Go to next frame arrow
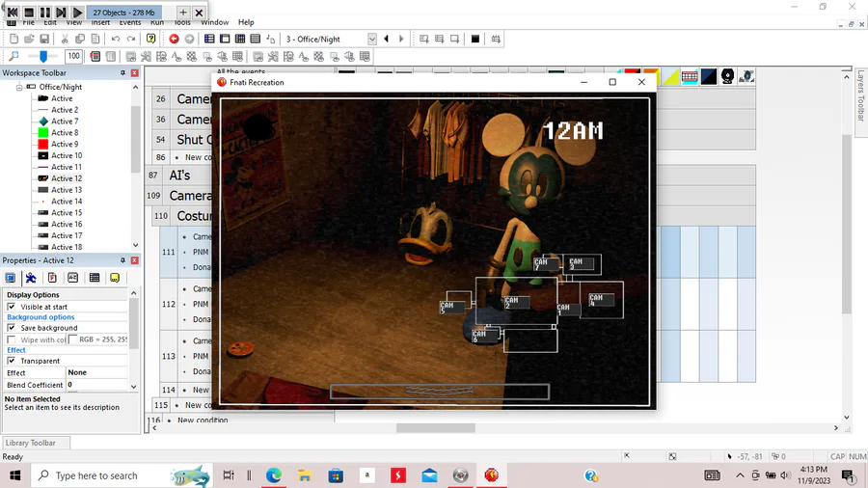The image size is (868, 488). pos(401,39)
